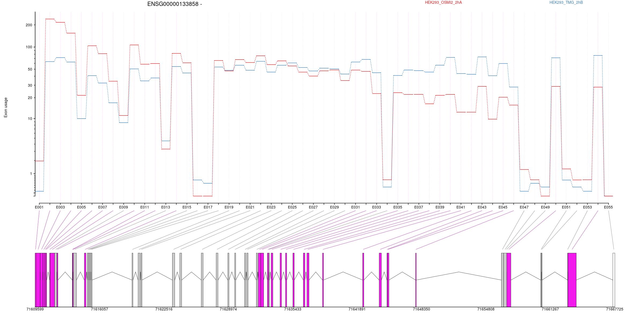This screenshot has width=644, height=322.
Task: Click the blue peak above E054
Action: (x=598, y=56)
